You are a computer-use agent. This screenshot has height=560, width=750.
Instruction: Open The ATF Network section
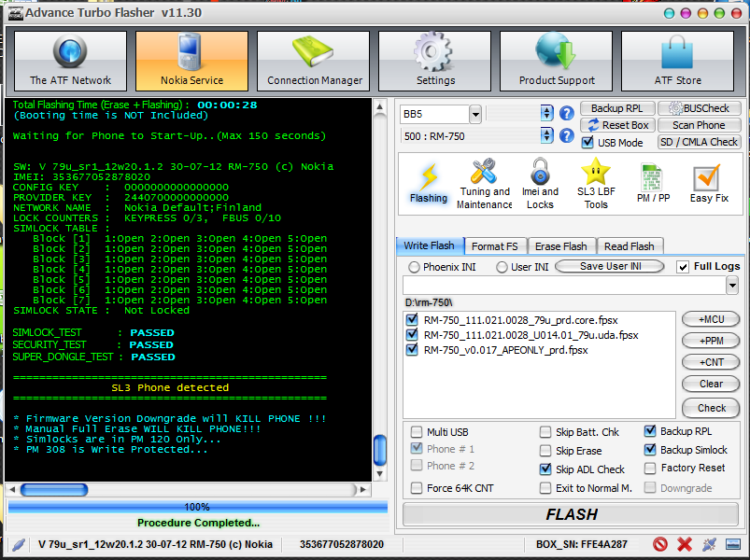tap(70, 61)
